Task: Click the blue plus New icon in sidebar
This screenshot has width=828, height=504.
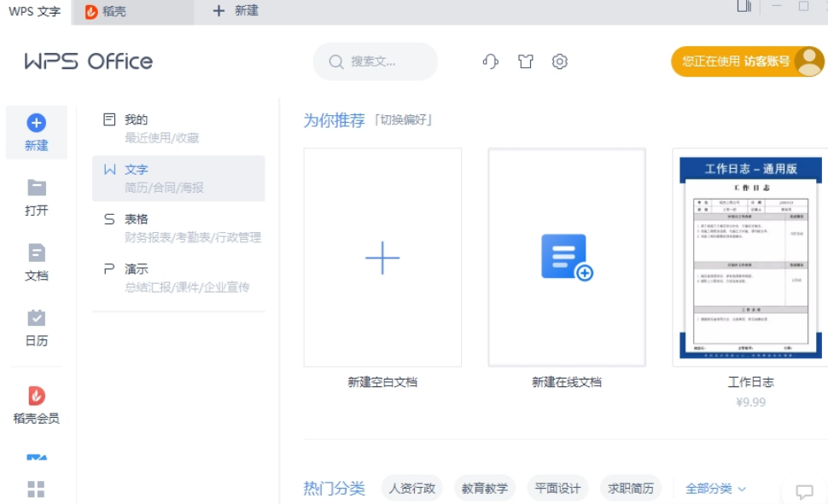Action: 36,123
